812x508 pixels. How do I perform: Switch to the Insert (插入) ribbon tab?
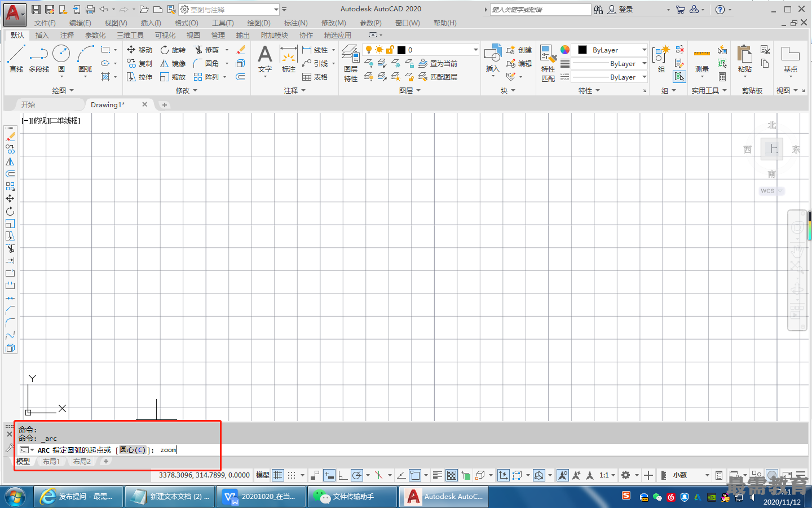pyautogui.click(x=42, y=35)
